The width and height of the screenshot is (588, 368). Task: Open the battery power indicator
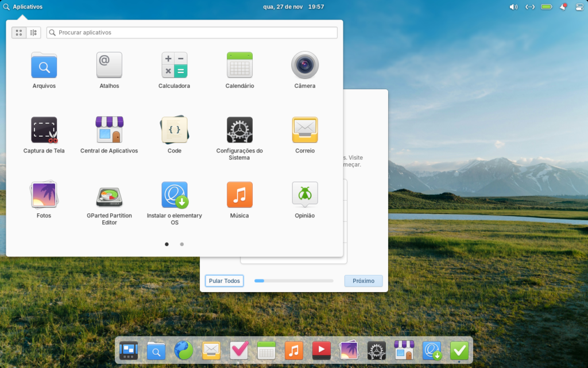[547, 7]
